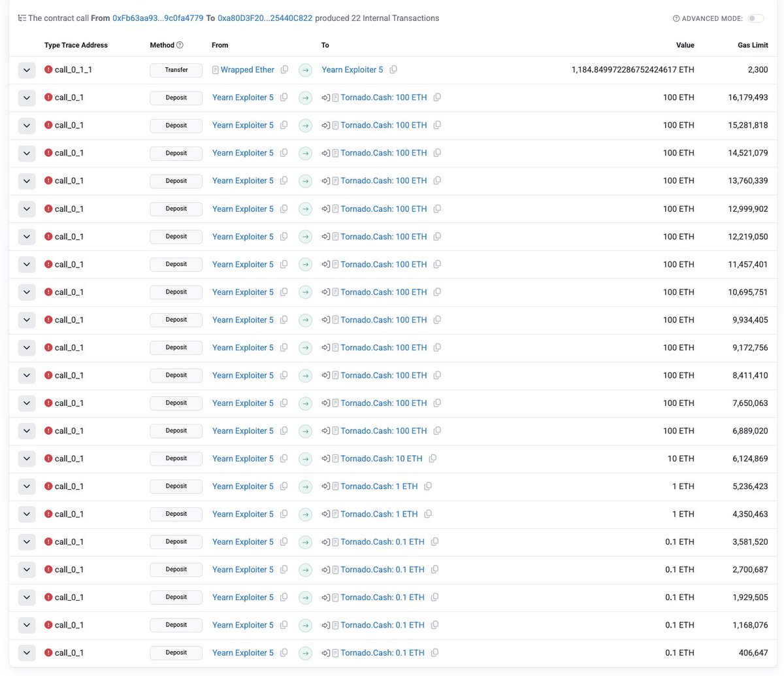The width and height of the screenshot is (784, 676).
Task: Open Tornado.Cash: 10 ETH link
Action: tap(382, 459)
